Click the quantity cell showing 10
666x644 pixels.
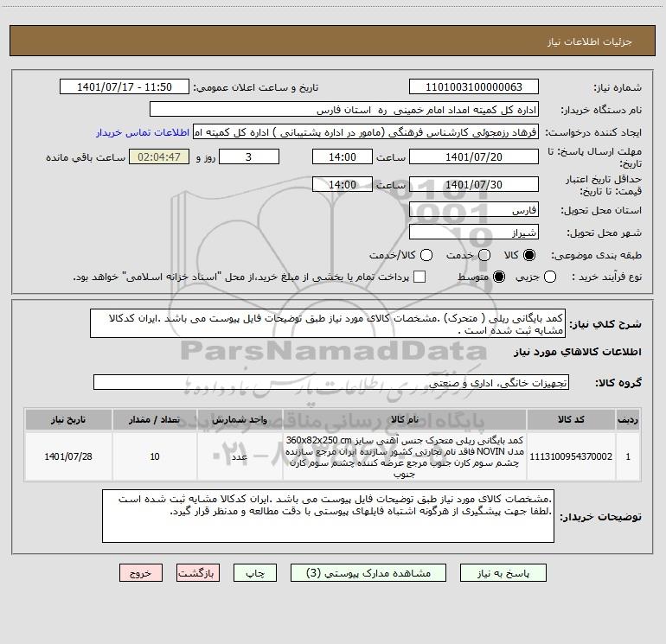155,456
